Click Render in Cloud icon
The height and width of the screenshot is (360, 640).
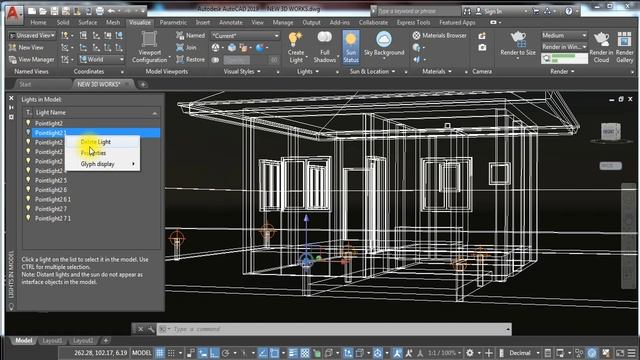(601, 47)
